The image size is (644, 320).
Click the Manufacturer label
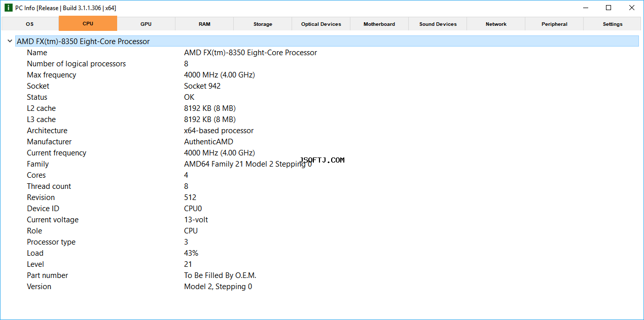pos(49,142)
